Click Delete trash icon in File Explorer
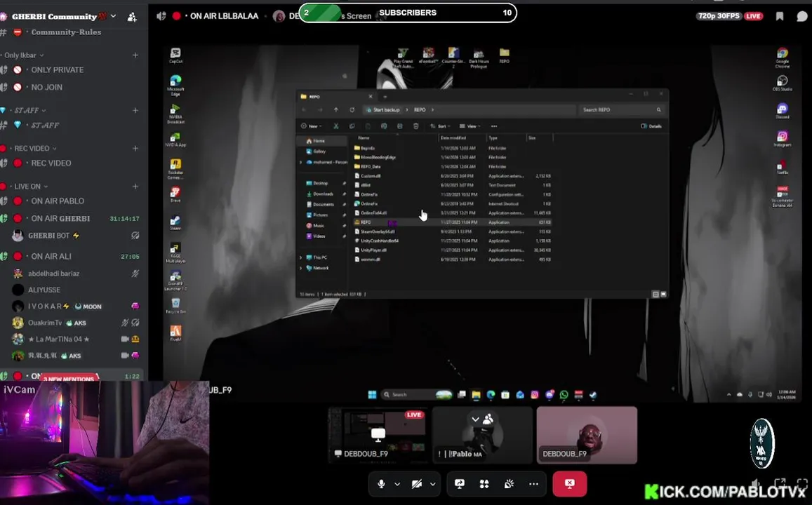 pos(415,126)
